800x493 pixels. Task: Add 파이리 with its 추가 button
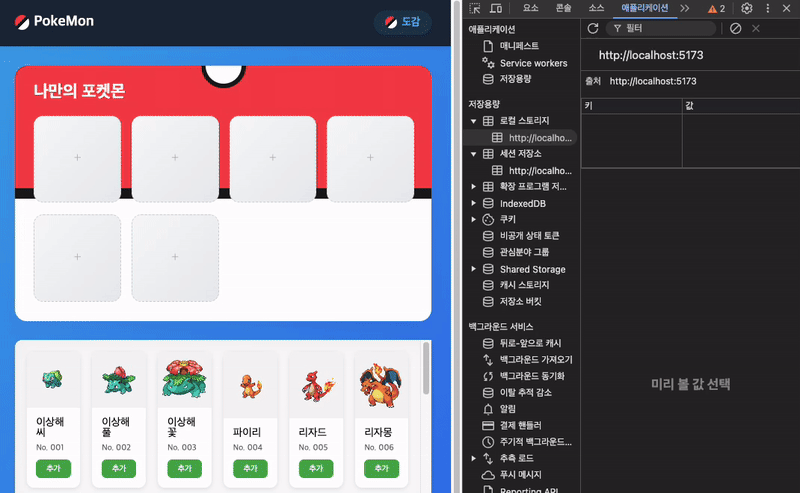coord(250,468)
